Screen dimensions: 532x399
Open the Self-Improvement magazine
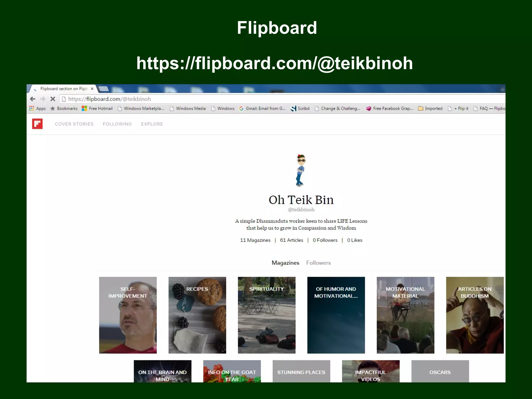pos(128,315)
